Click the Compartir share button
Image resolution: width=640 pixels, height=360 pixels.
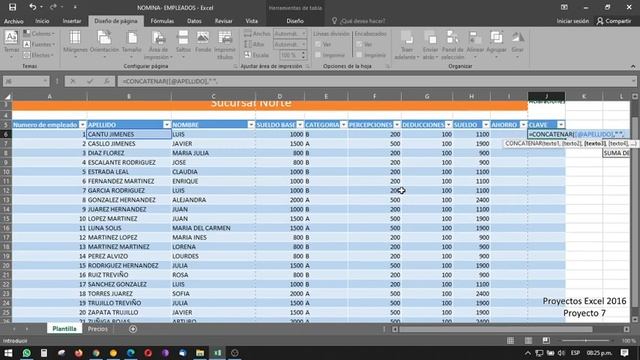coord(614,21)
